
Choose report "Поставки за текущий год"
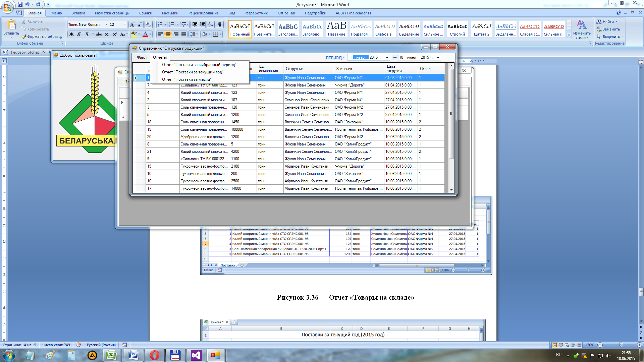click(192, 72)
